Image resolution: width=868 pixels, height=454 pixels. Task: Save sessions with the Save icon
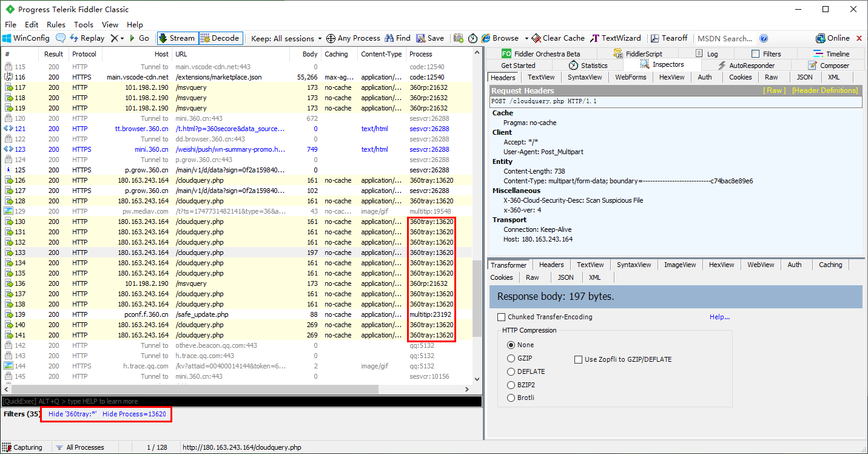point(430,38)
